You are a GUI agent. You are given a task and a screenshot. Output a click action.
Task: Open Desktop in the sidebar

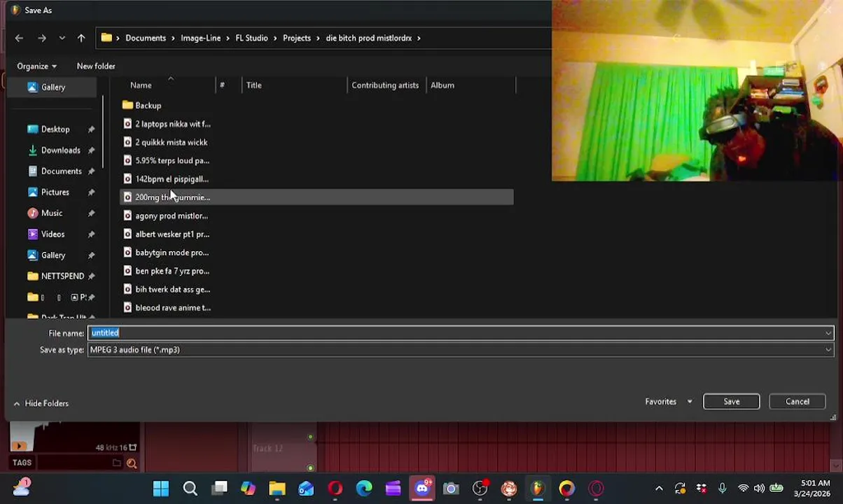coord(55,129)
